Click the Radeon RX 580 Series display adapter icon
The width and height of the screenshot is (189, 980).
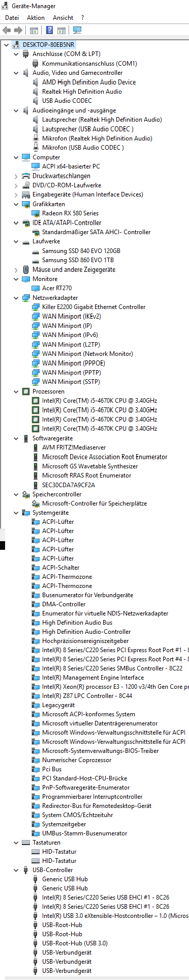pos(36,213)
